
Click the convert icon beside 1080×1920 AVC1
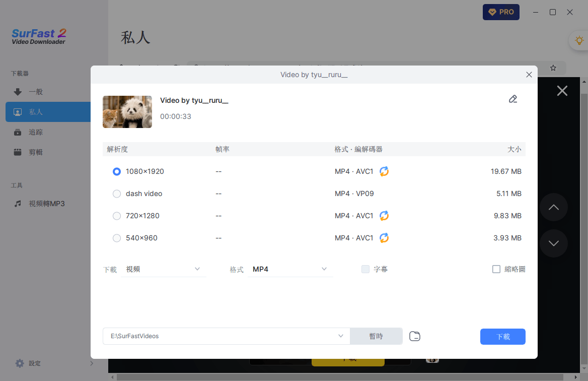(x=384, y=171)
